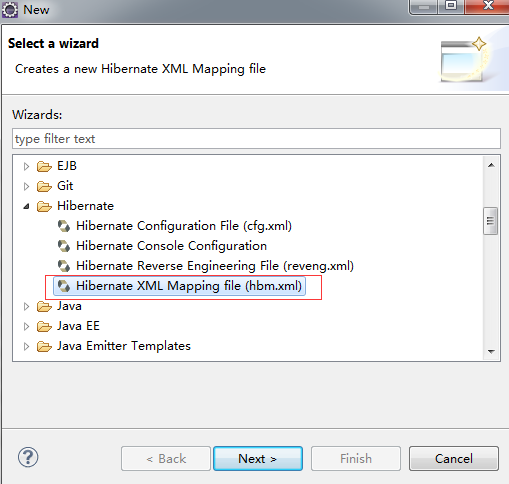Expand the Java EE tree node
509x484 pixels.
point(27,326)
